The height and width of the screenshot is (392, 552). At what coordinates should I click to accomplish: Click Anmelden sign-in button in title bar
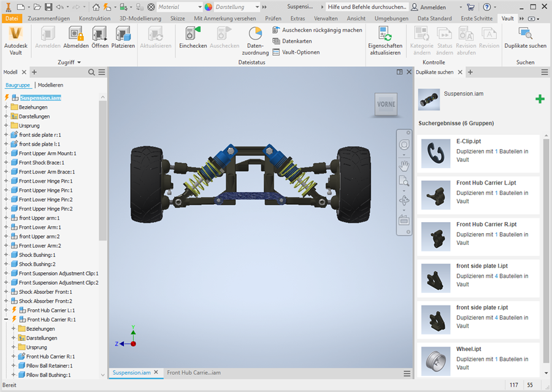click(x=429, y=7)
